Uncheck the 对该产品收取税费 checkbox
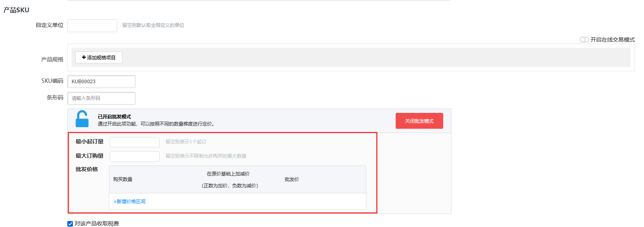644x227 pixels. point(70,224)
